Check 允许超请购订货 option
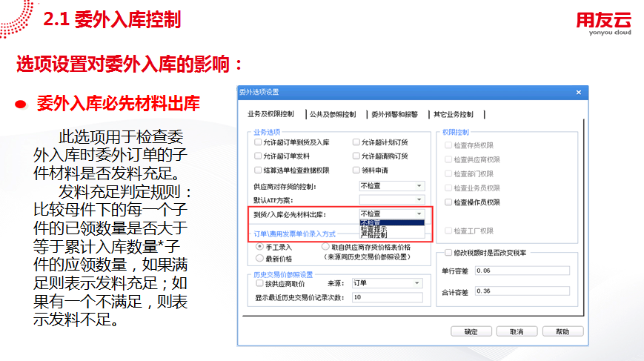644x361 pixels. tap(356, 156)
